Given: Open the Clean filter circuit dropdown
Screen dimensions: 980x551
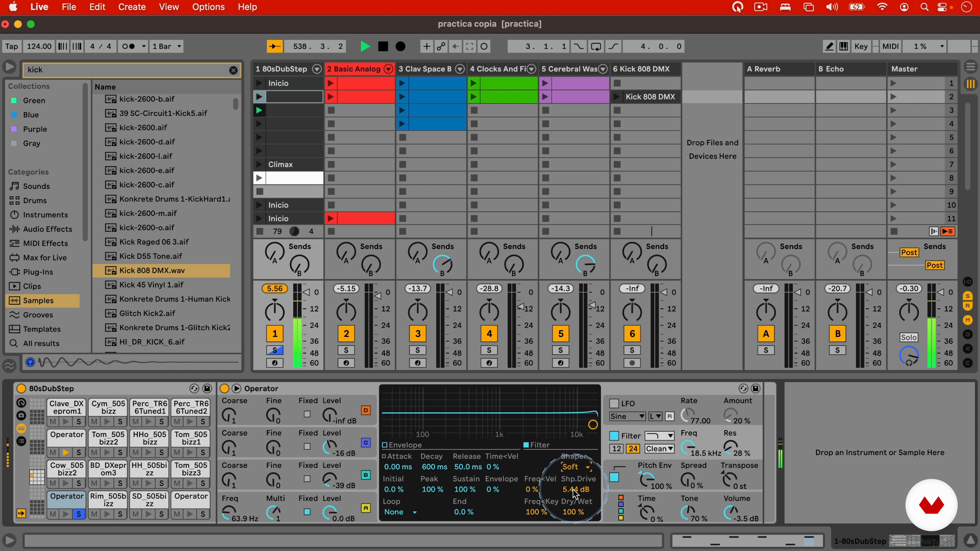Looking at the screenshot, I should point(659,449).
